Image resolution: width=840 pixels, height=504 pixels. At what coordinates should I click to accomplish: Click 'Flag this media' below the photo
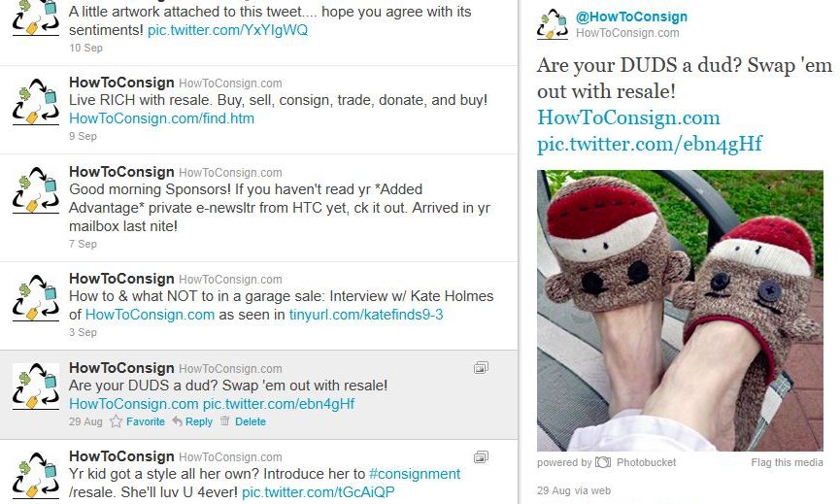(787, 462)
